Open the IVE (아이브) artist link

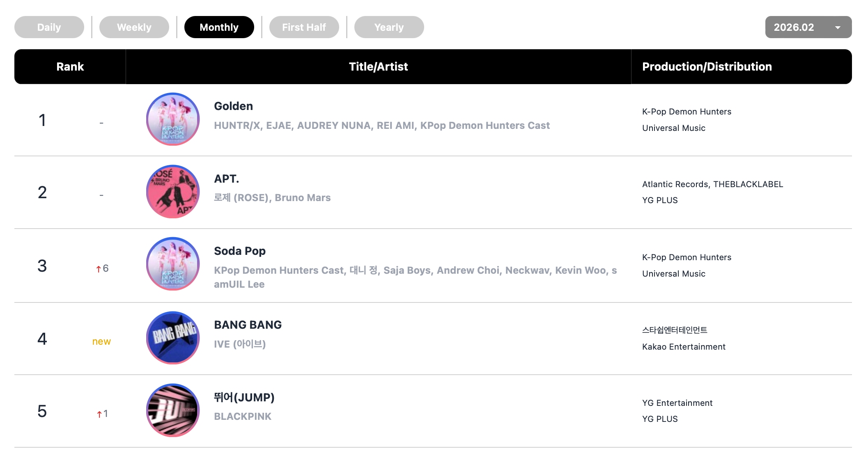[240, 344]
